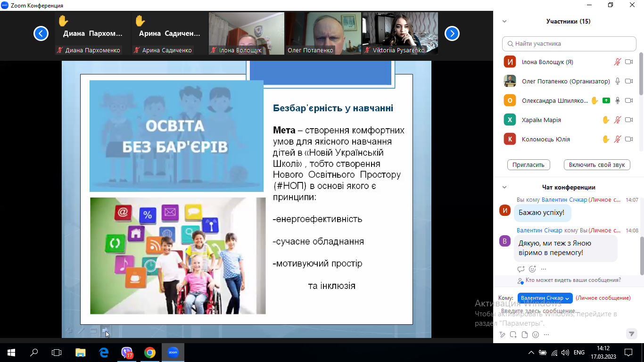Click the Найти участника search field
The image size is (644, 362).
[569, 44]
